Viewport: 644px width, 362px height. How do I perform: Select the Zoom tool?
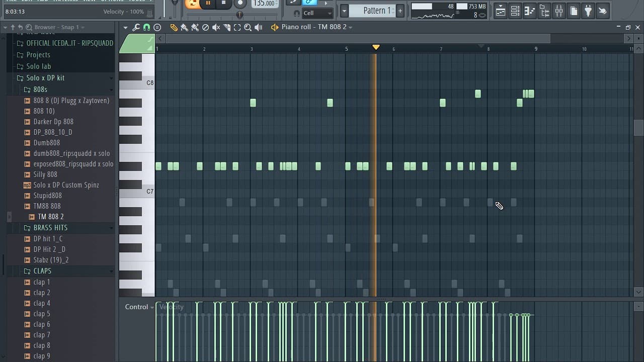pos(248,27)
